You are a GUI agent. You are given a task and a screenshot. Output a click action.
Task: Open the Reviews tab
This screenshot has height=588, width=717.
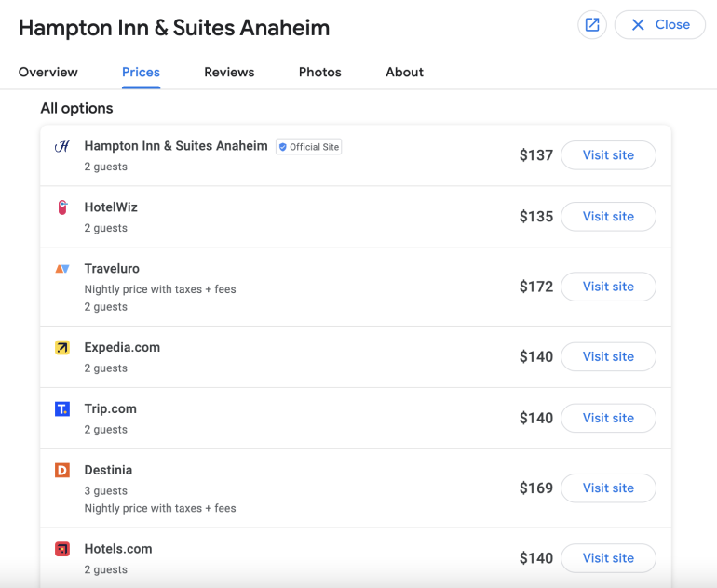click(229, 72)
